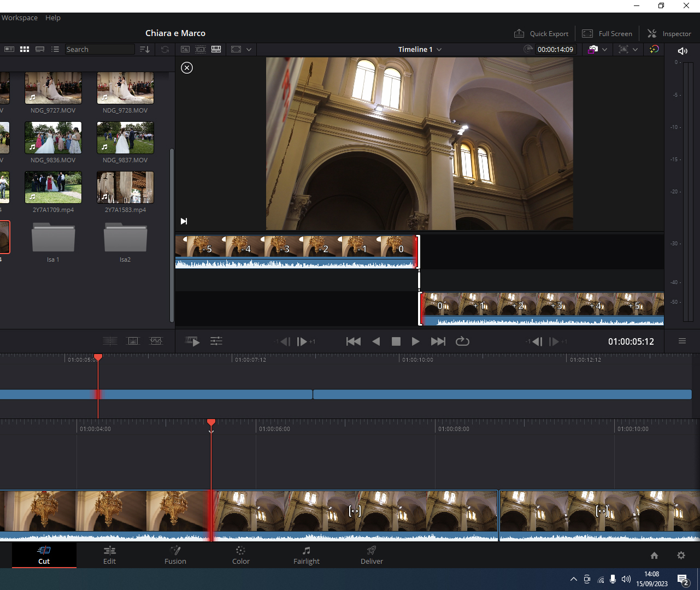Switch media pool to filmstrip view

click(x=40, y=49)
